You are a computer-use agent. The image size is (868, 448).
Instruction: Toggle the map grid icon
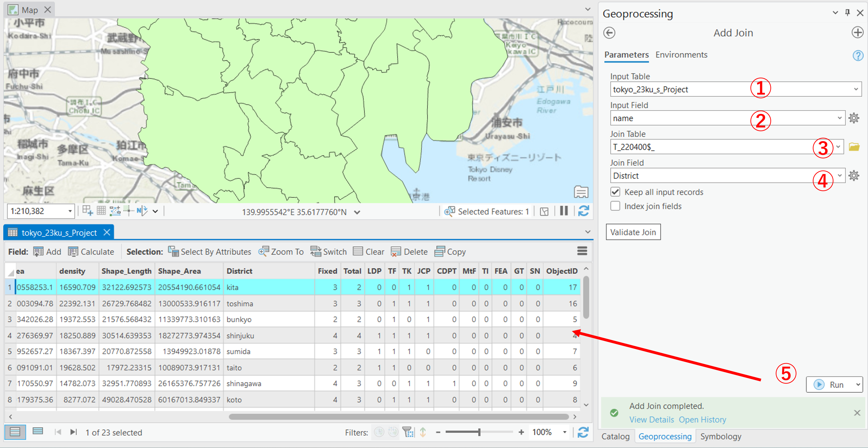tap(101, 211)
